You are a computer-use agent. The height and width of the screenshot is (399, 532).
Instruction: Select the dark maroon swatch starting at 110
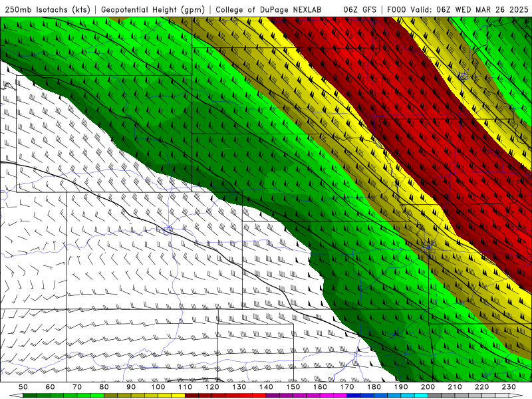tap(192, 396)
